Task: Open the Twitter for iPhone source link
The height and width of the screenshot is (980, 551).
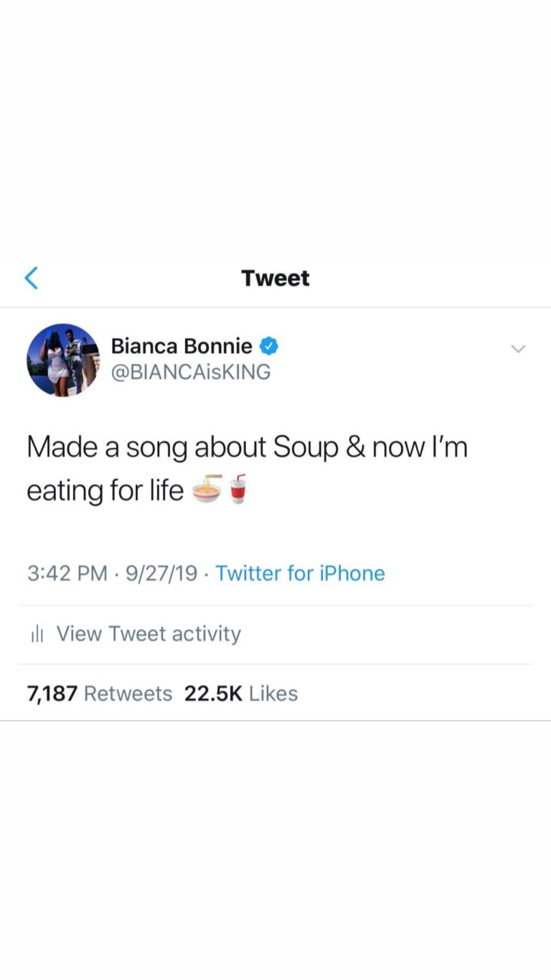Action: click(x=300, y=573)
